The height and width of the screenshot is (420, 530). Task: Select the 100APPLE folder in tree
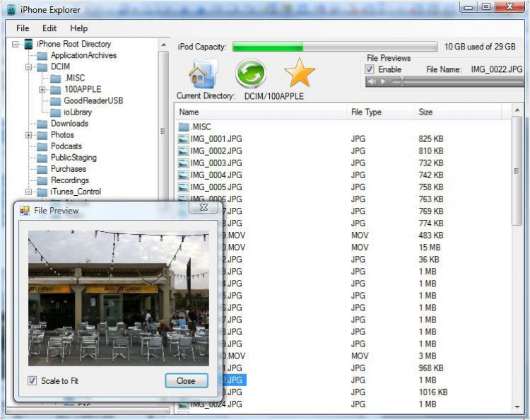pos(83,89)
